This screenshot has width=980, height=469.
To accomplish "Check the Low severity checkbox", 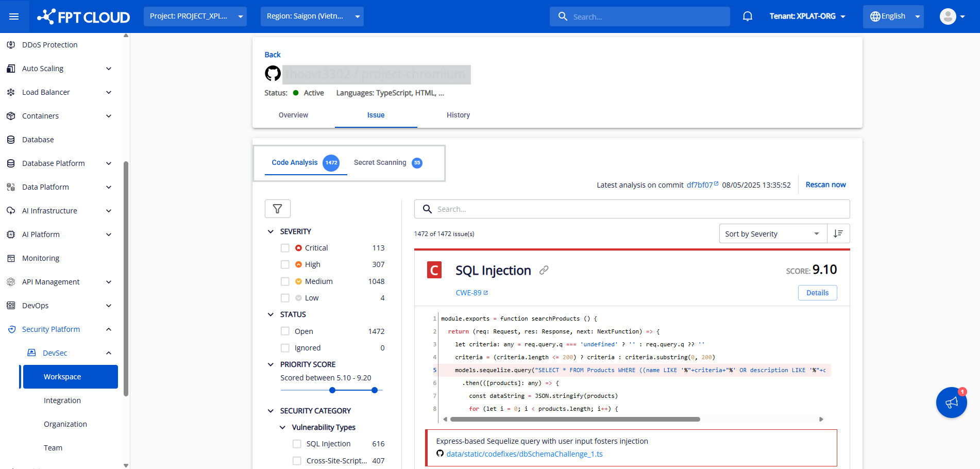I will tap(285, 298).
